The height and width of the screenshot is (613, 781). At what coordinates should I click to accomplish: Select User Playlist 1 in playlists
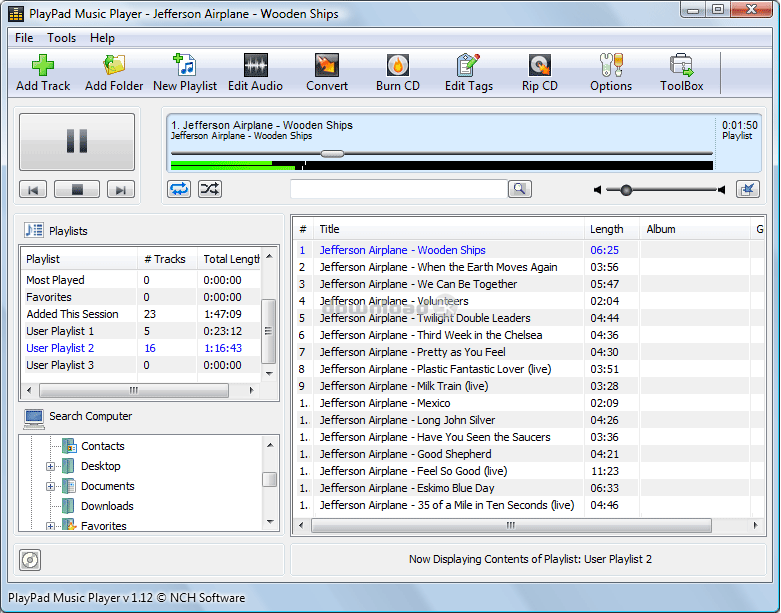pos(60,331)
